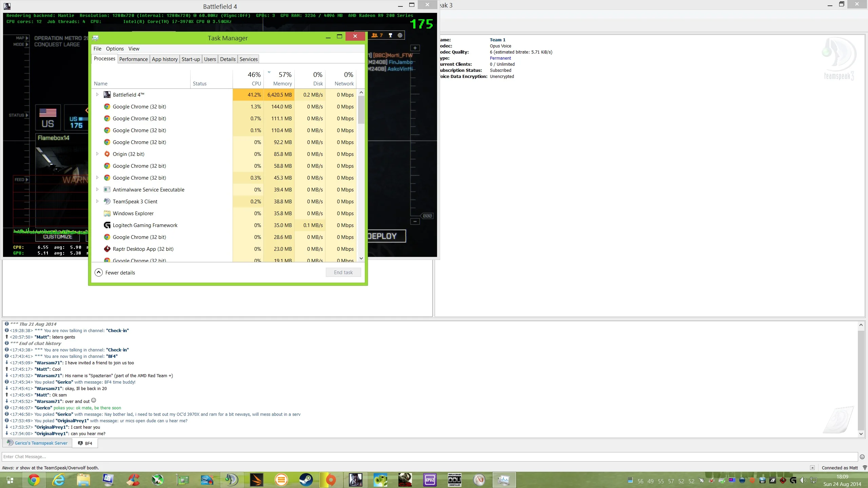Select the Logitech Gaming Framework process row

point(224,225)
